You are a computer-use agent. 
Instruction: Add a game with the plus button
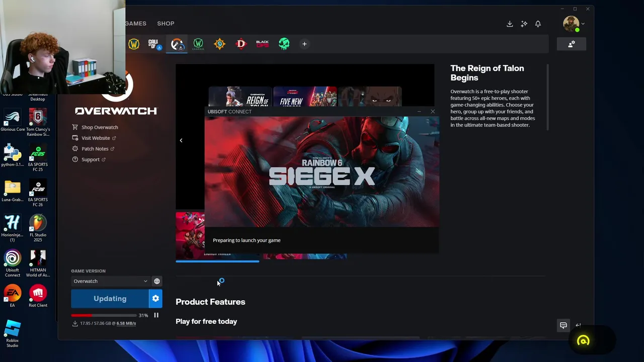coord(304,44)
